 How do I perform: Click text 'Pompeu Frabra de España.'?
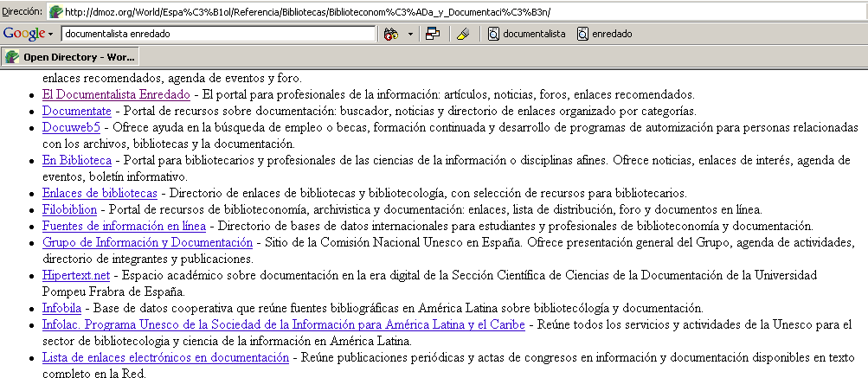113,292
